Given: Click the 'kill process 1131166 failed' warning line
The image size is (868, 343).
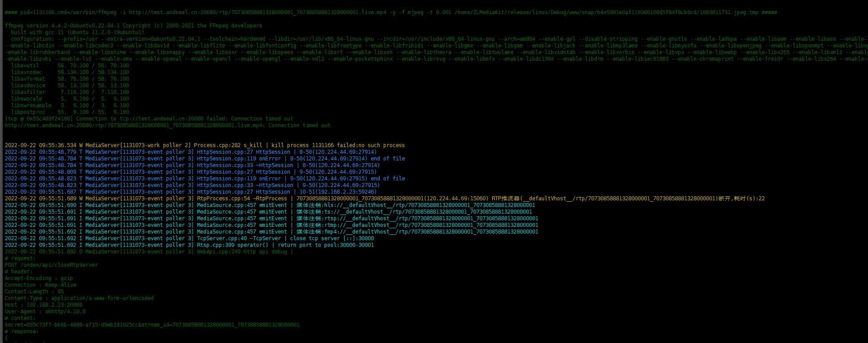Looking at the screenshot, I should pos(205,145).
